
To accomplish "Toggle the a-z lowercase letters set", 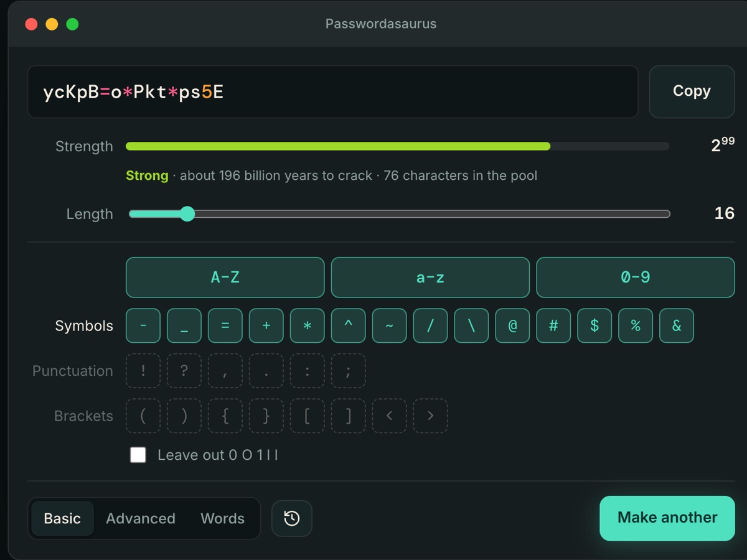I will [x=431, y=278].
